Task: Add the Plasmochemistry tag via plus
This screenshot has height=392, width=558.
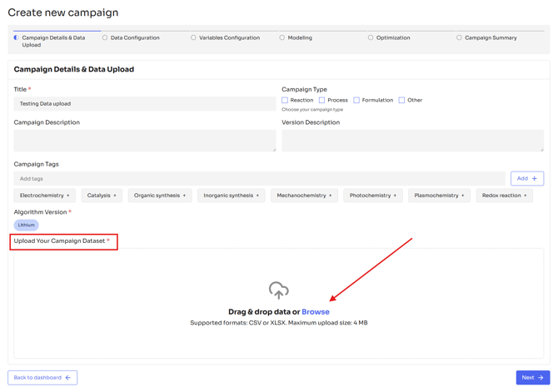Action: 462,196
